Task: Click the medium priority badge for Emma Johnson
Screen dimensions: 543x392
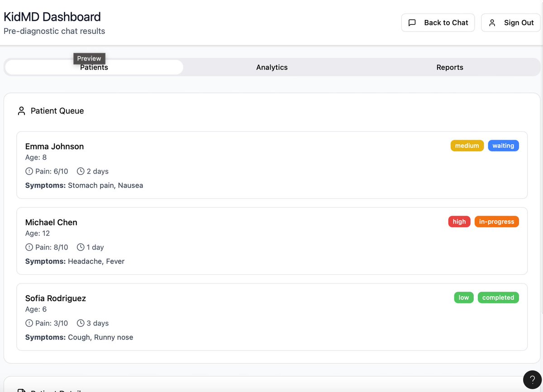Action: click(467, 146)
